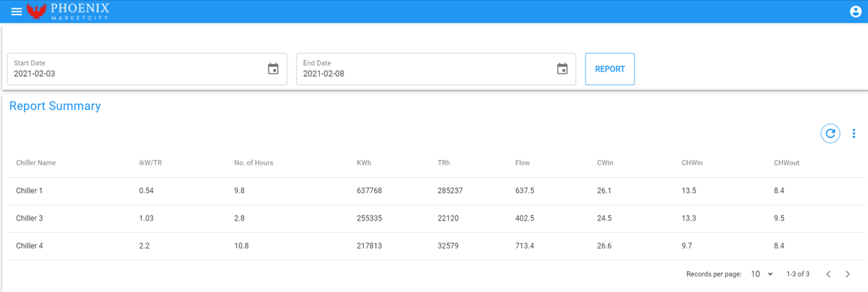The height and width of the screenshot is (292, 868).
Task: Click CWin value 26.1
Action: pos(605,190)
